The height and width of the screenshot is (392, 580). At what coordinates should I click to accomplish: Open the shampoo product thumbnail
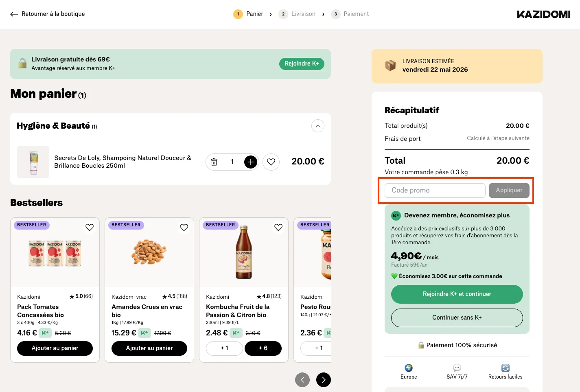point(33,162)
